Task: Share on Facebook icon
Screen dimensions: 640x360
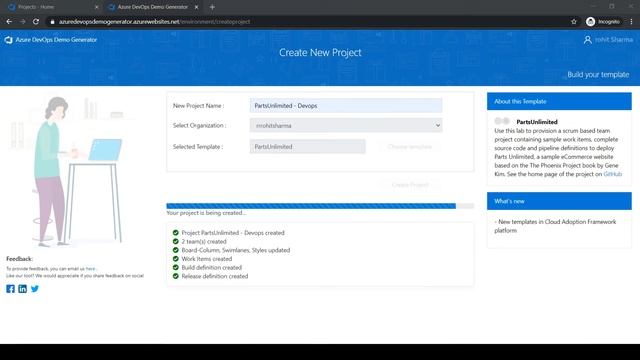Action: click(x=11, y=289)
